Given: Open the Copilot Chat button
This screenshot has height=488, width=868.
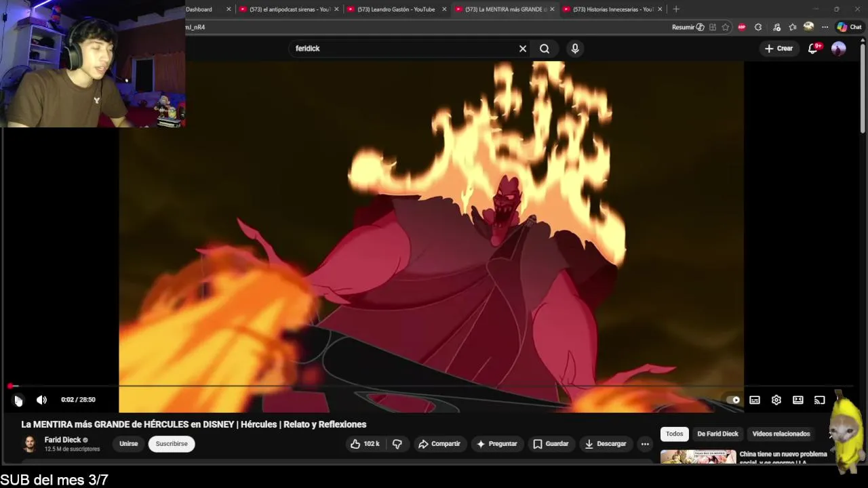Looking at the screenshot, I should point(849,27).
